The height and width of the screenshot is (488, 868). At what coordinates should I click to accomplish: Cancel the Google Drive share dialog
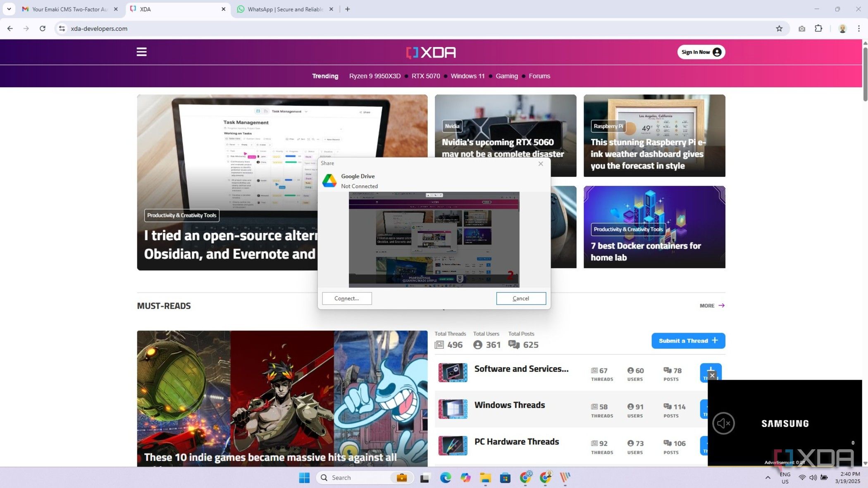(x=521, y=298)
